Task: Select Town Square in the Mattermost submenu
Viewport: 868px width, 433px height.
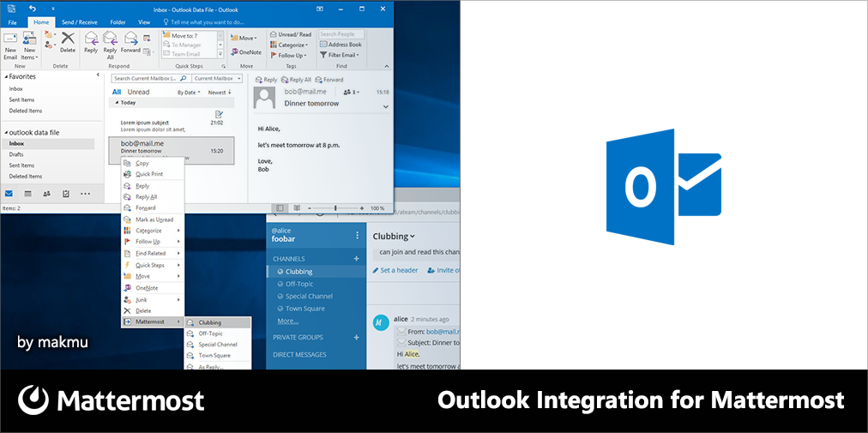Action: pyautogui.click(x=218, y=356)
